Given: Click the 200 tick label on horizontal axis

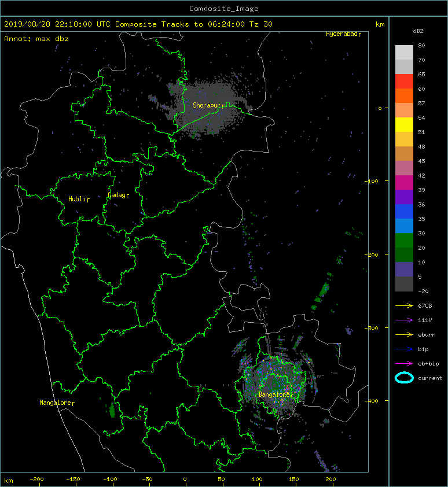Looking at the screenshot, I should pos(331,479).
